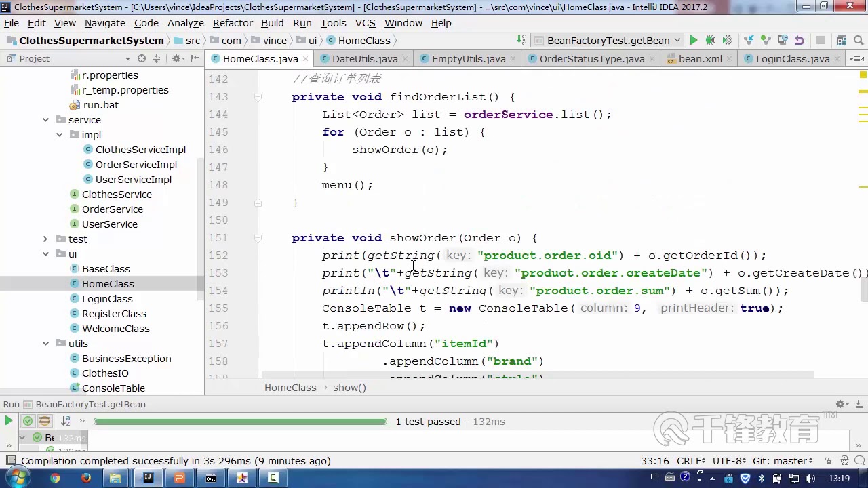
Task: Open the Refactor menu
Action: 233,23
